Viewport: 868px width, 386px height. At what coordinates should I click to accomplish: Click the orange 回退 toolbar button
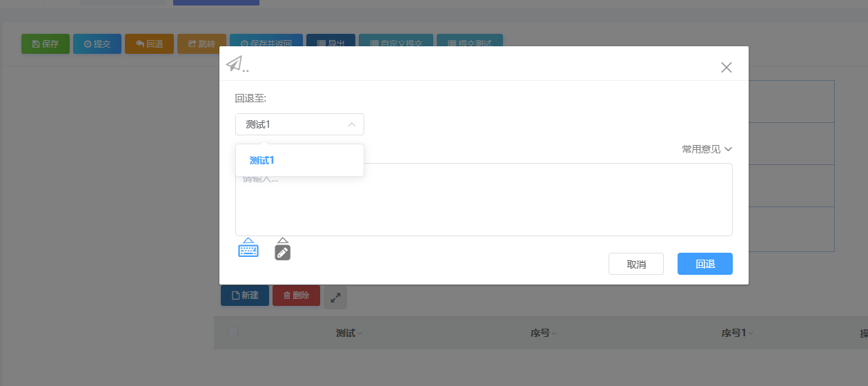click(x=149, y=44)
